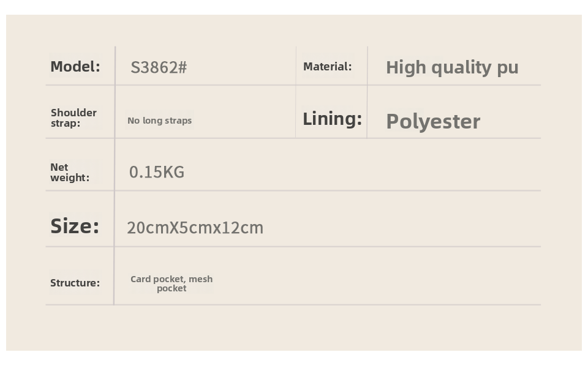Click the '#' symbol after S3862
Image resolution: width=588 pixels, height=385 pixels.
tap(183, 67)
